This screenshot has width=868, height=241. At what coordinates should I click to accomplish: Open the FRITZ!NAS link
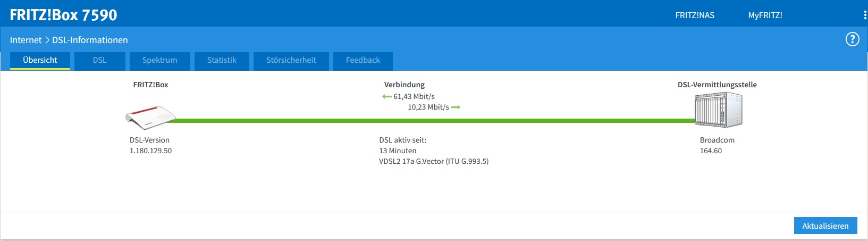[695, 15]
